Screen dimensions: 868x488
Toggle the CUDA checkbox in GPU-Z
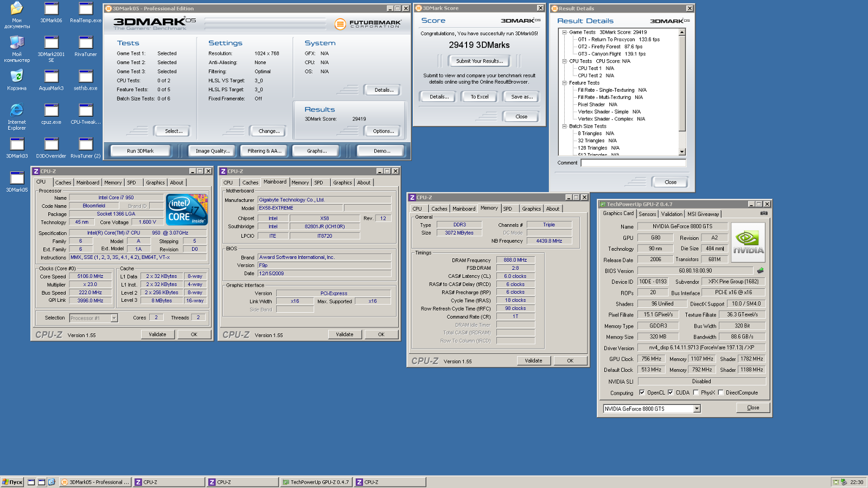click(671, 392)
